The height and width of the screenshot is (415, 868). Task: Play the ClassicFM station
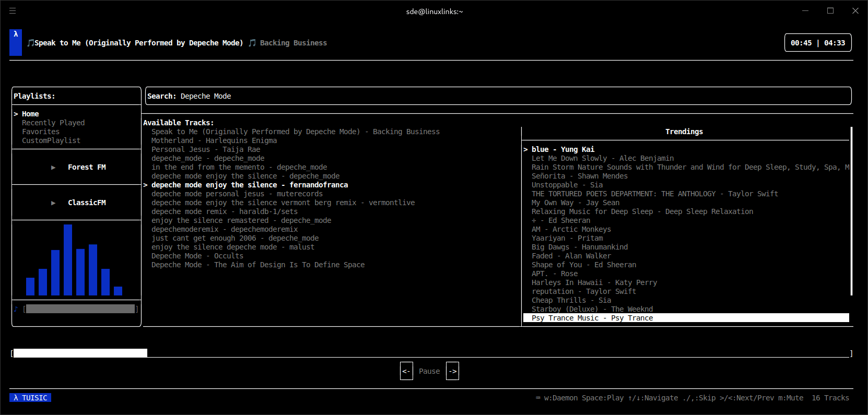[53, 203]
